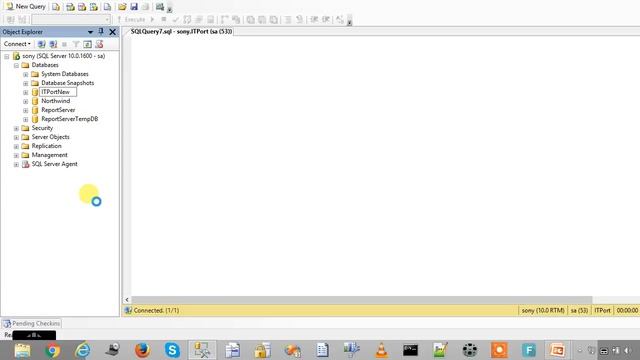Open the command prompt taskbar icon
640x360 pixels.
pyautogui.click(x=411, y=350)
